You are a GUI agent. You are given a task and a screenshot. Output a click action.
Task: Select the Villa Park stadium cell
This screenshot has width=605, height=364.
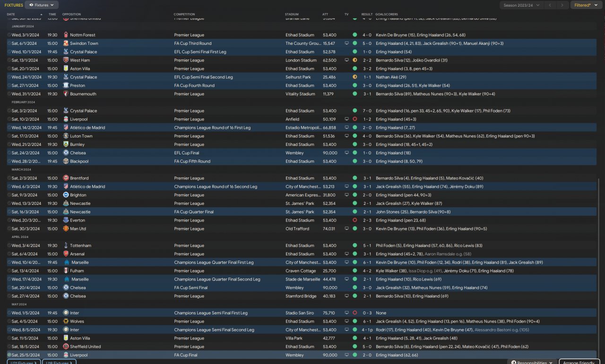click(x=294, y=339)
